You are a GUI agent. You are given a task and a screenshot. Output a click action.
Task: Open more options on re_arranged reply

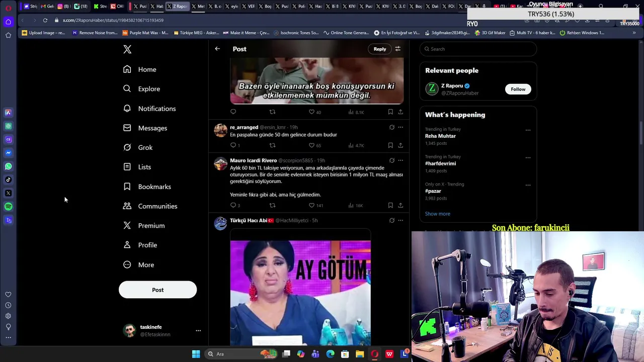(400, 127)
